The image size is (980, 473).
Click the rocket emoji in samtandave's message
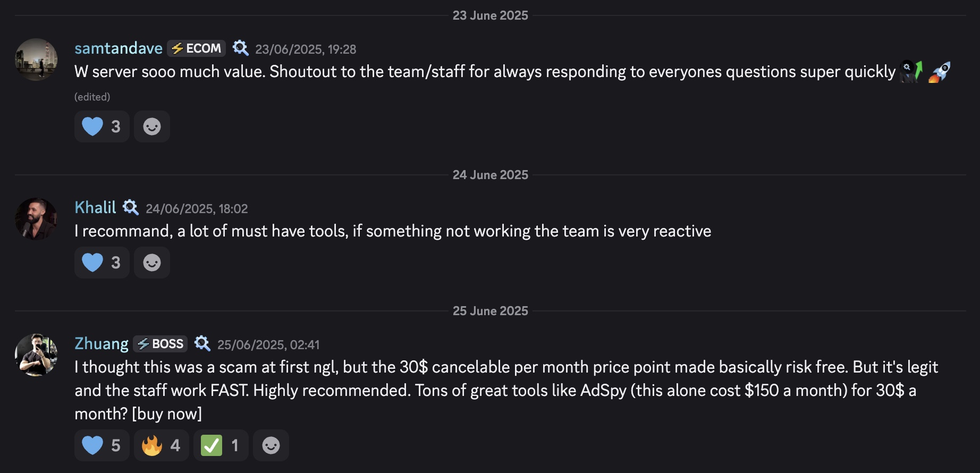tap(939, 72)
